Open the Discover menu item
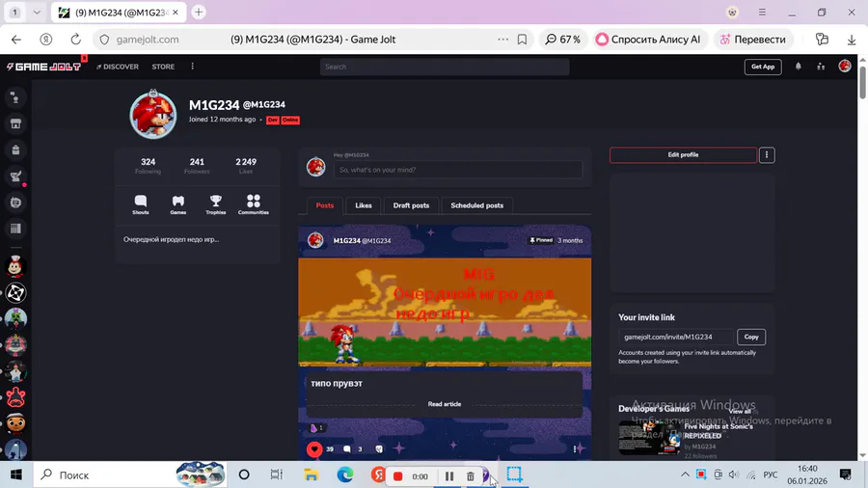Viewport: 868px width, 488px height. click(118, 67)
